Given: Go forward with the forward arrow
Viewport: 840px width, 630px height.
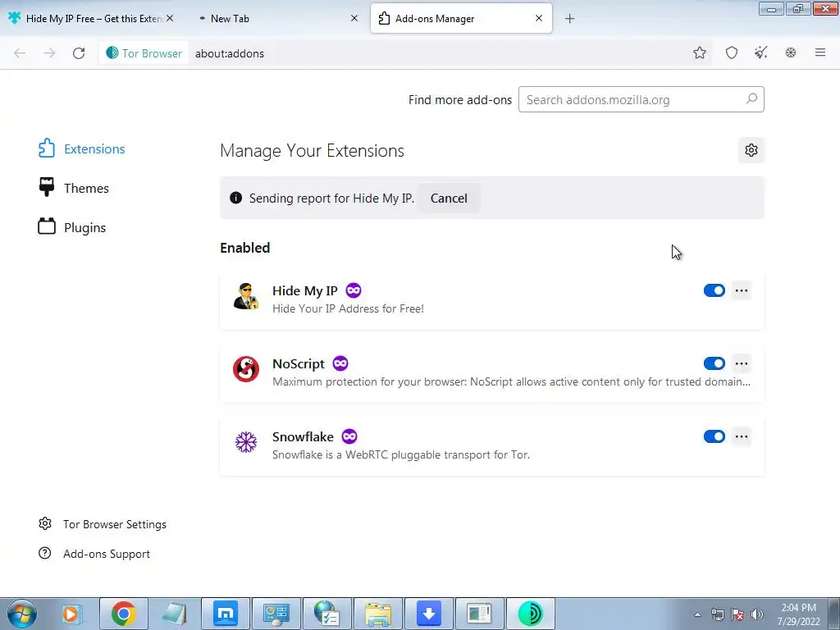Looking at the screenshot, I should 49,53.
